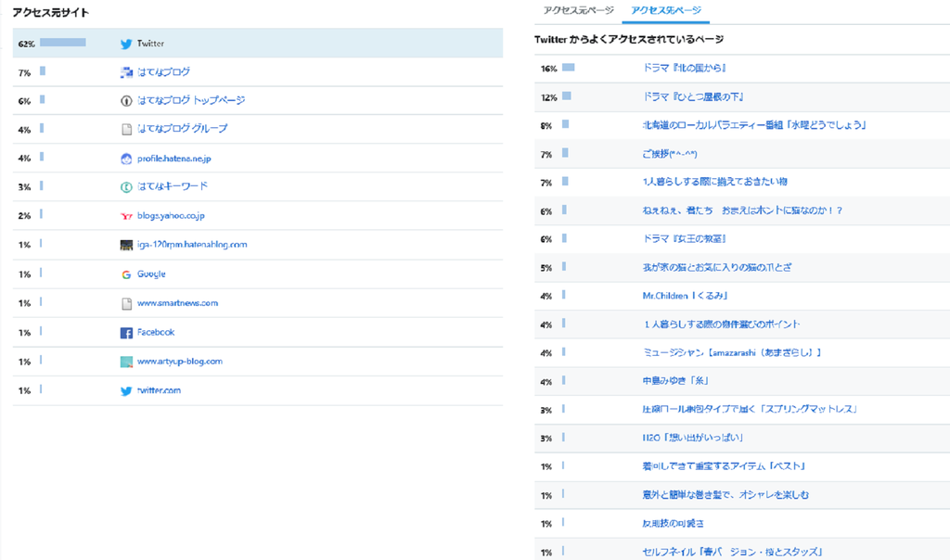Click the iga-120rpm.hatenablog.com thumbnail icon
The height and width of the screenshot is (560, 950).
(x=126, y=245)
